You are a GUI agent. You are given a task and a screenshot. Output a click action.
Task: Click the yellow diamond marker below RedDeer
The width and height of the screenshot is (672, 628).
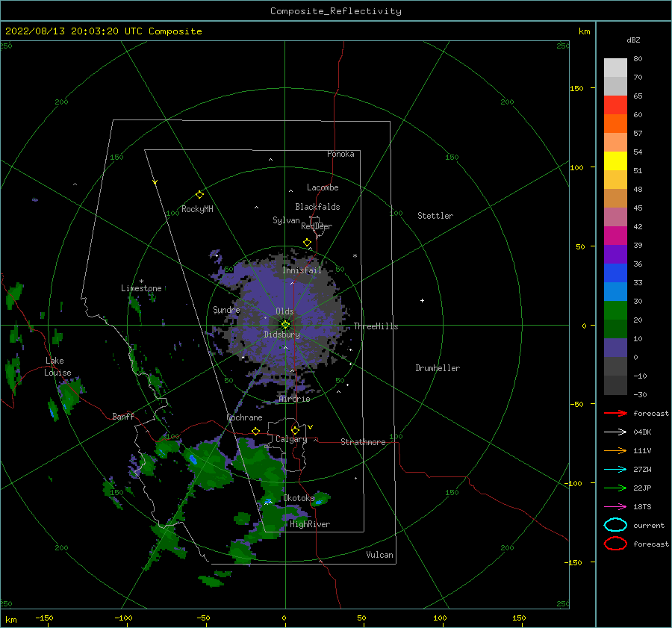(x=308, y=243)
